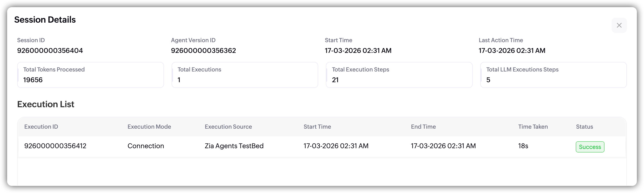Click the Connection execution mode cell

point(146,146)
